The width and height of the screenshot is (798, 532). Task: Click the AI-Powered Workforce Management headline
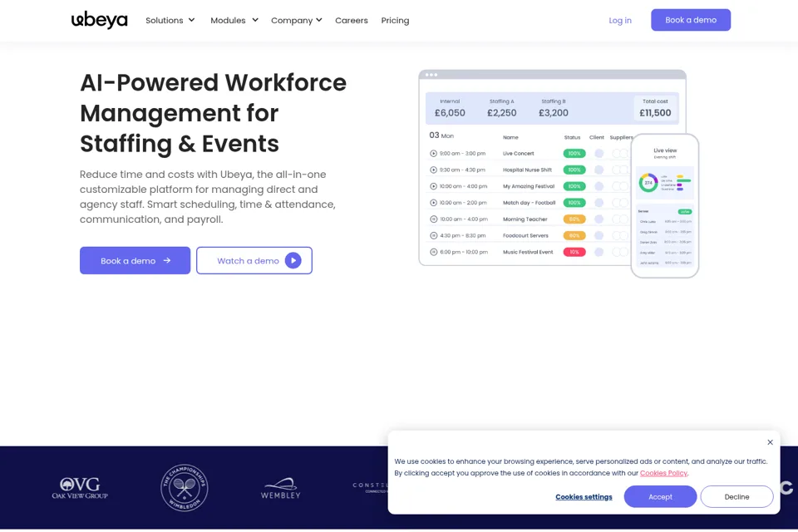tap(214, 113)
